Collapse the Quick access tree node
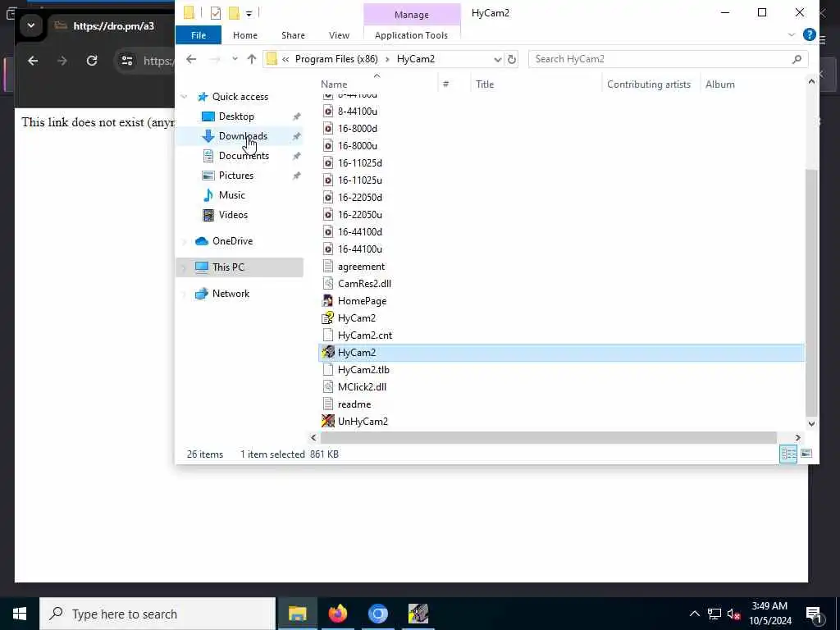The height and width of the screenshot is (630, 840). [185, 97]
